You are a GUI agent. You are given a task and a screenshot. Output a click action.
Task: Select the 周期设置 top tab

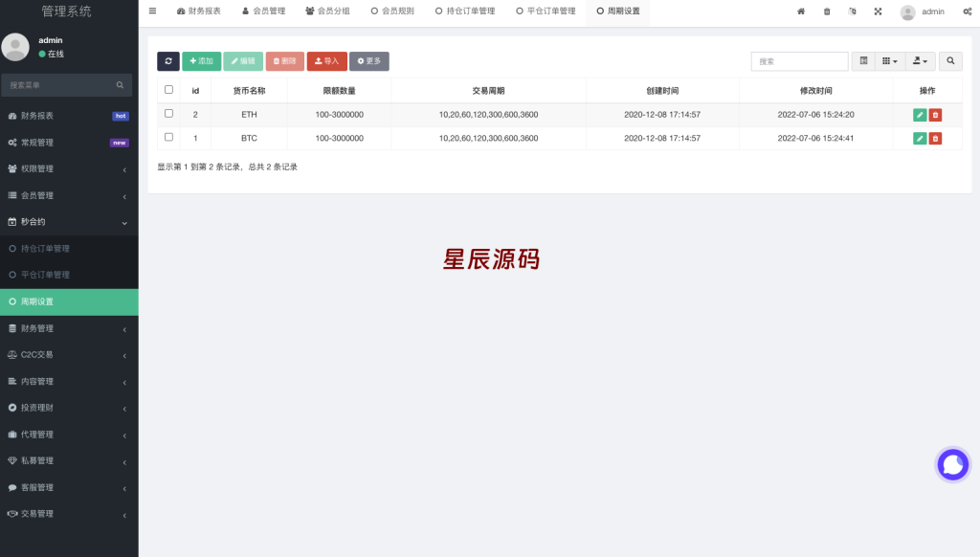pyautogui.click(x=618, y=11)
